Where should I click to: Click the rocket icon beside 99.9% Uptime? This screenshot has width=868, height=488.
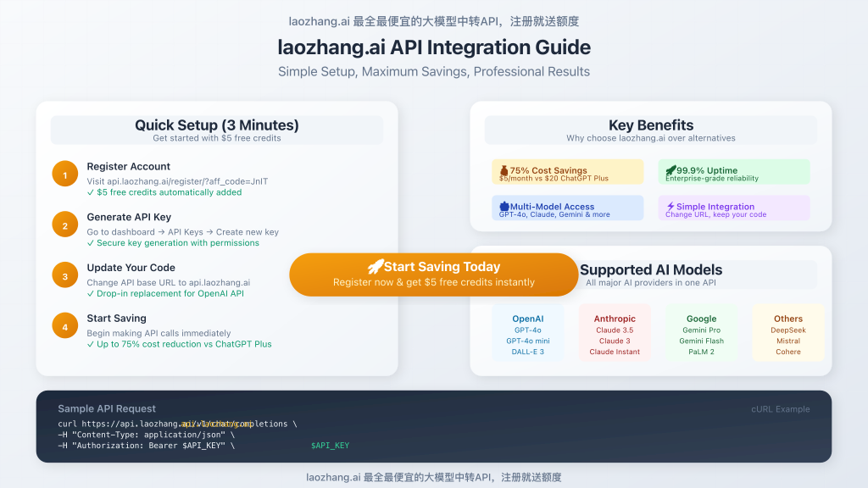[x=670, y=170]
